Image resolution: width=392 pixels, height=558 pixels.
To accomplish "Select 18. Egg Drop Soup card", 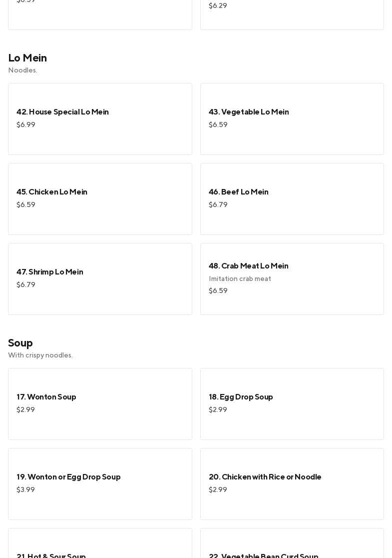I will [292, 403].
